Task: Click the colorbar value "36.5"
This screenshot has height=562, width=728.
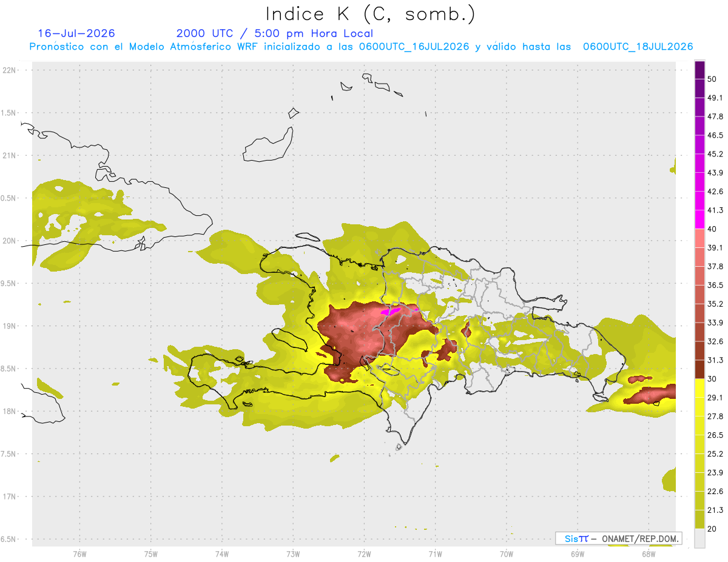Action: point(715,285)
